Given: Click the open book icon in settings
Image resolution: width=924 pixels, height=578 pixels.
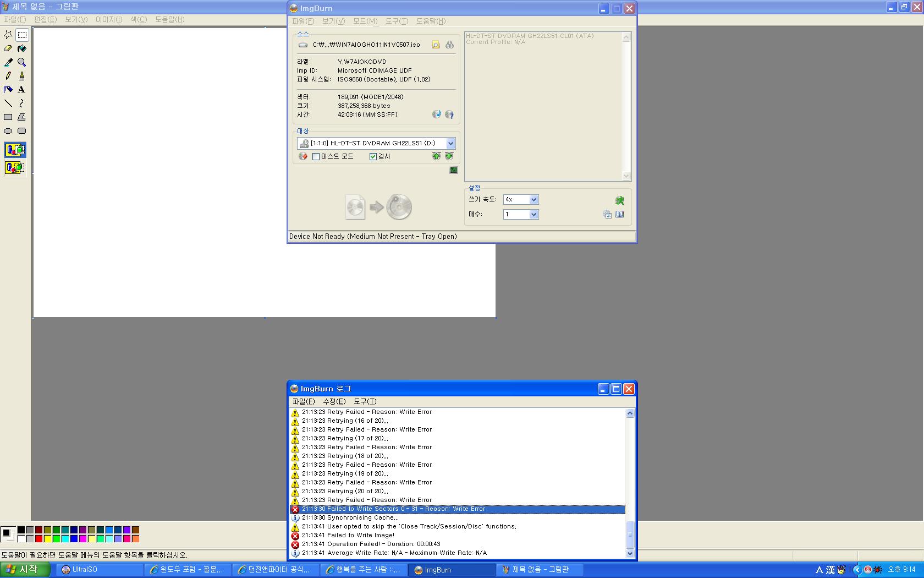Looking at the screenshot, I should [x=620, y=215].
